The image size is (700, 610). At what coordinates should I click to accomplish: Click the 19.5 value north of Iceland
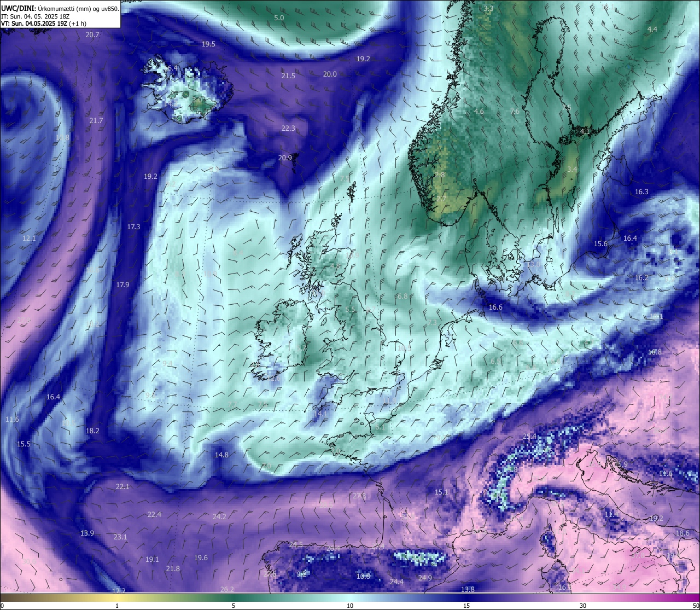(x=208, y=44)
